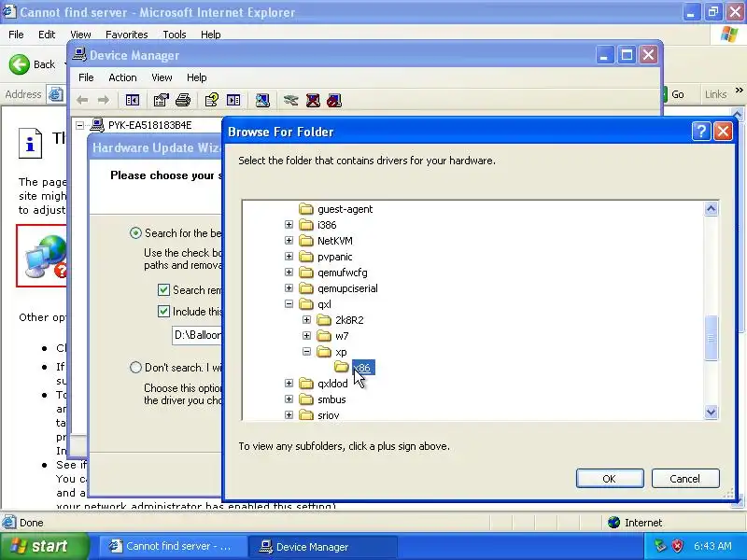The height and width of the screenshot is (560, 747).
Task: Click the folder tree scrollbar thumb
Action: [x=711, y=338]
